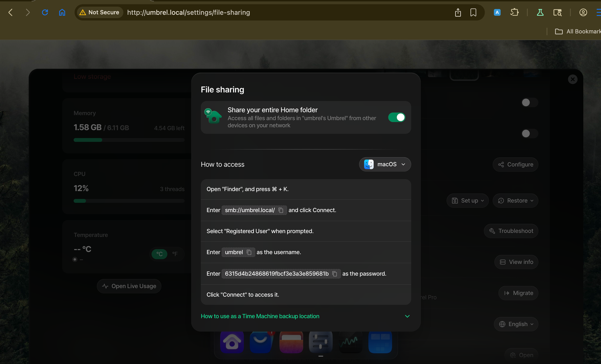Image resolution: width=601 pixels, height=364 pixels.
Task: Disable Share your entire Home folder toggle
Action: tap(397, 117)
